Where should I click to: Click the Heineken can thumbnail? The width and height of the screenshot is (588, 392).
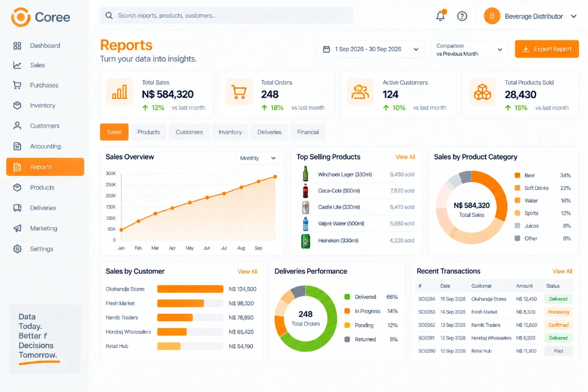306,241
